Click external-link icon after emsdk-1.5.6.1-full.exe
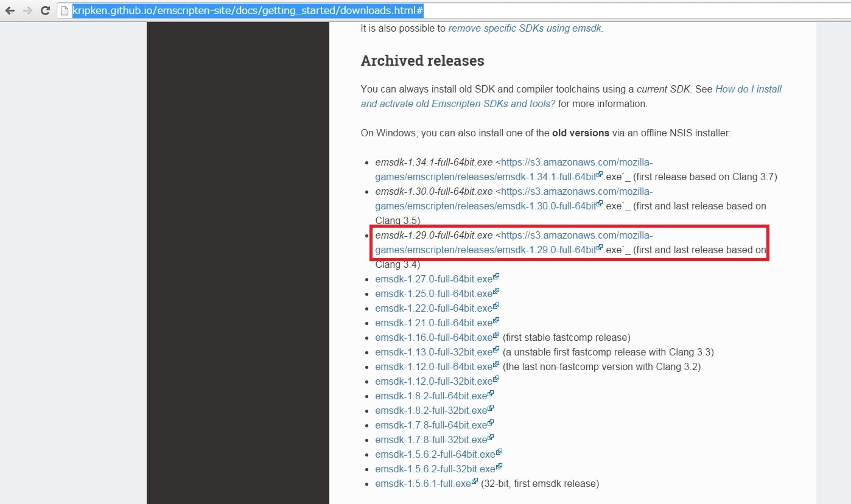Image resolution: width=851 pixels, height=504 pixels. [x=475, y=481]
